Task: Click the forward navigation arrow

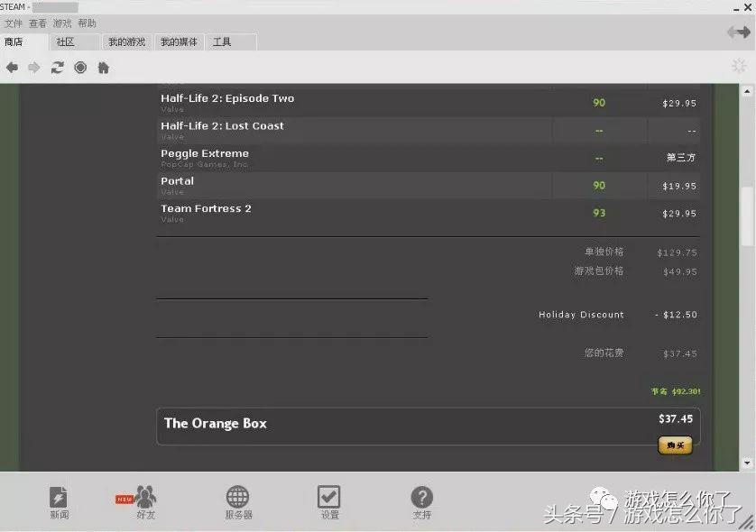Action: (x=34, y=67)
